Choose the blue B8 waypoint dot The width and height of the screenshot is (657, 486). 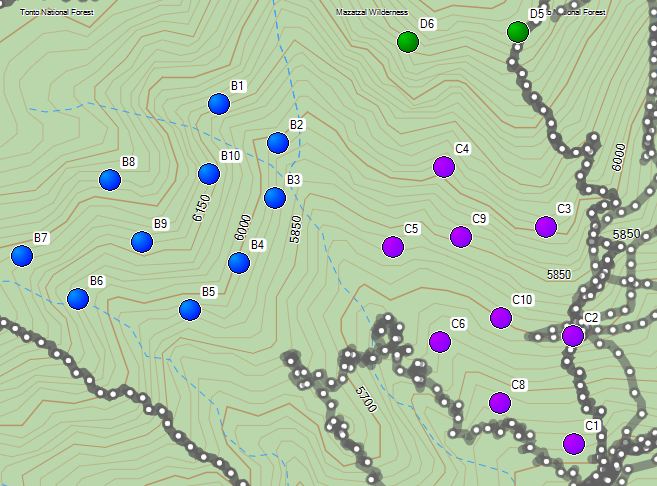pyautogui.click(x=110, y=180)
